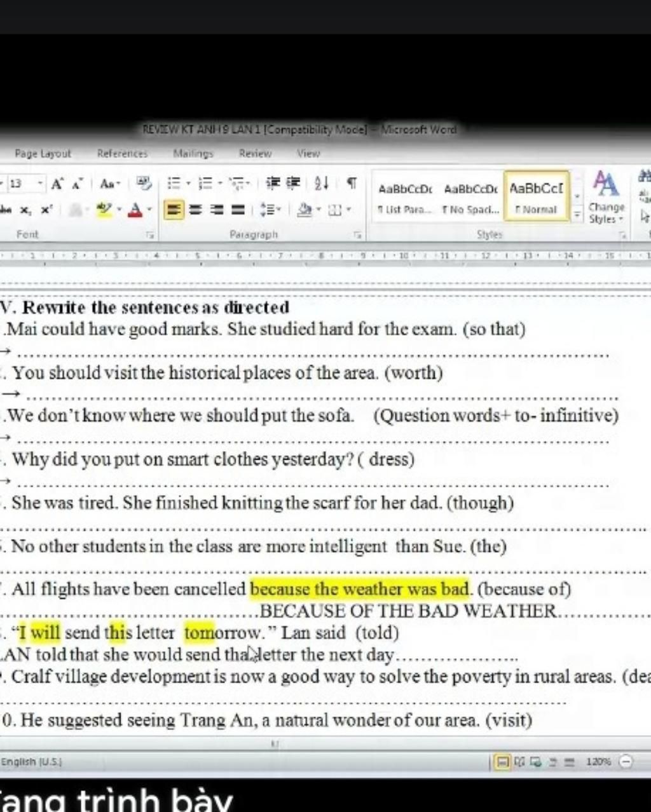
Task: Click the 'Question words+ to- infinitive' hint
Action: [x=496, y=416]
